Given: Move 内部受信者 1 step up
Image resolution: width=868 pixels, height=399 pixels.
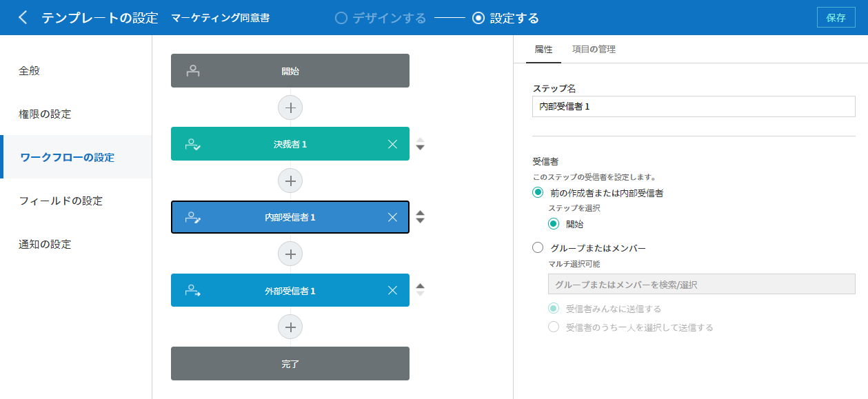Looking at the screenshot, I should click(x=421, y=213).
